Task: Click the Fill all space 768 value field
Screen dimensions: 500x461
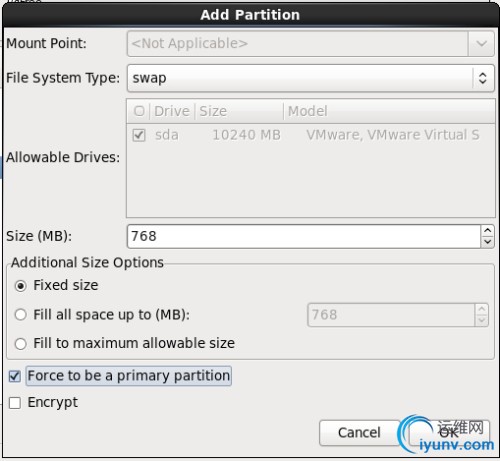Action: click(391, 315)
